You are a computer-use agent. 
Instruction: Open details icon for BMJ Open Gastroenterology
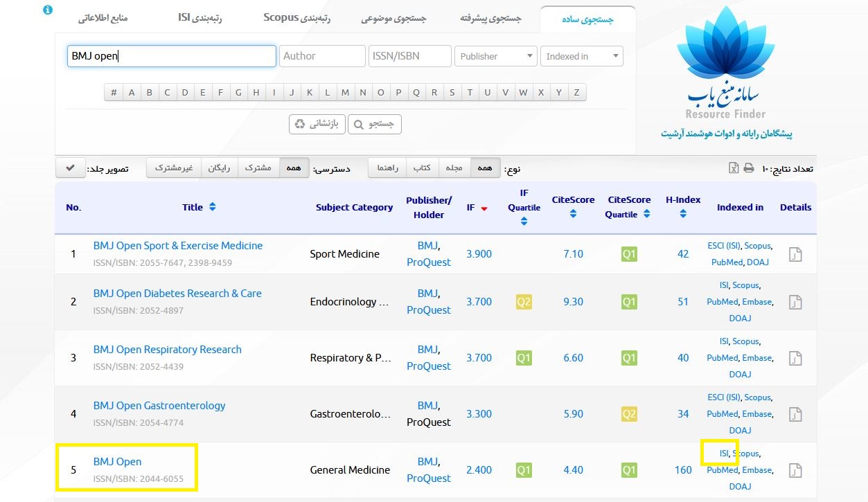pos(795,414)
